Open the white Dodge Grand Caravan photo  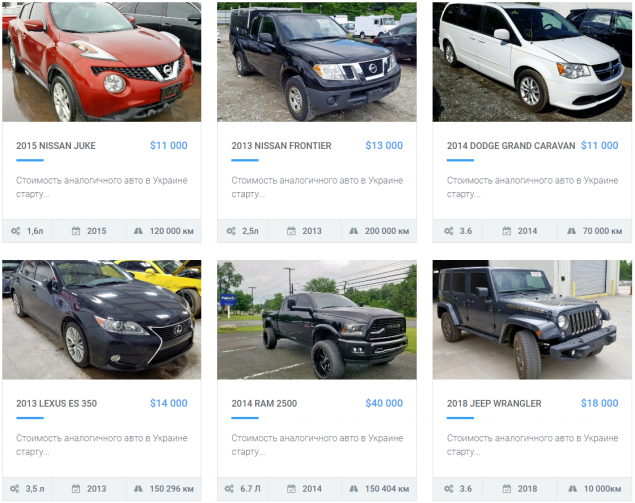coord(532,62)
